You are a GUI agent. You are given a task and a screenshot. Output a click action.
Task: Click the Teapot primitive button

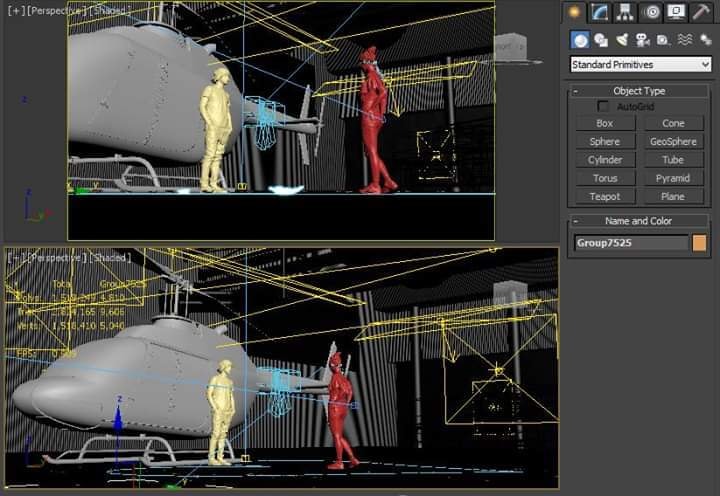[605, 197]
